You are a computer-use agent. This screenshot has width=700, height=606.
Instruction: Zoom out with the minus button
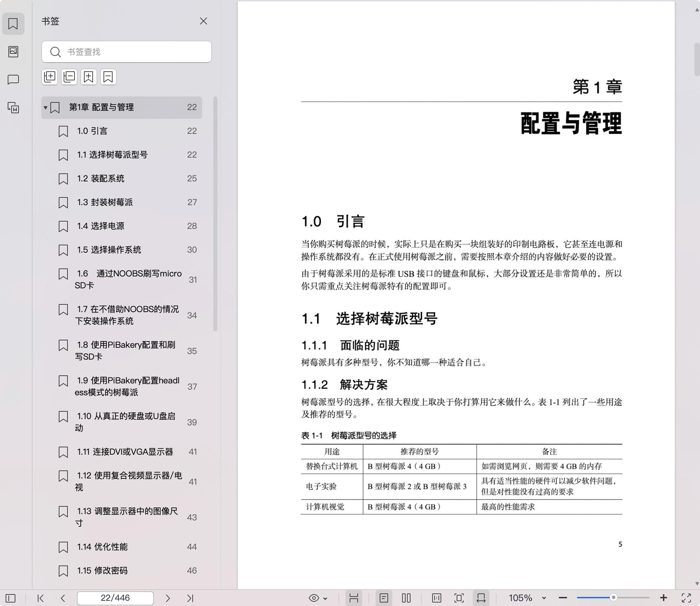pos(563,598)
